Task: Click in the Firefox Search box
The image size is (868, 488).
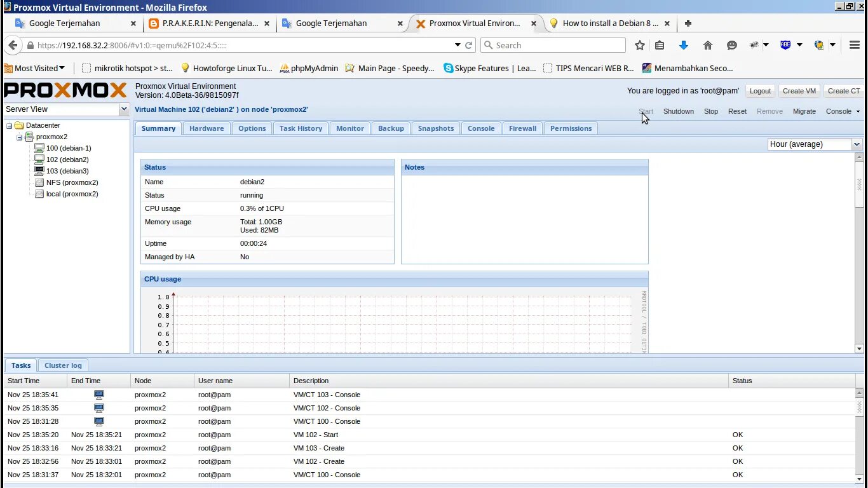Action: pos(553,45)
